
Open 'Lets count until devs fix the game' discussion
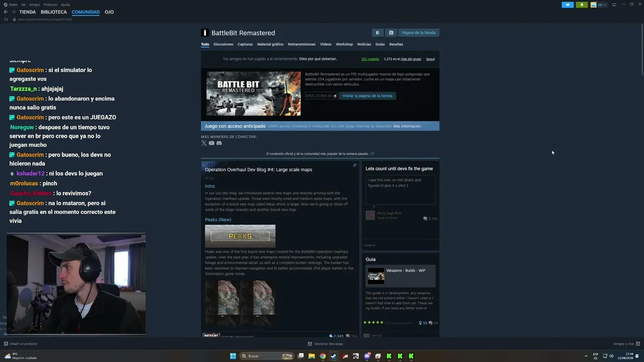[399, 169]
